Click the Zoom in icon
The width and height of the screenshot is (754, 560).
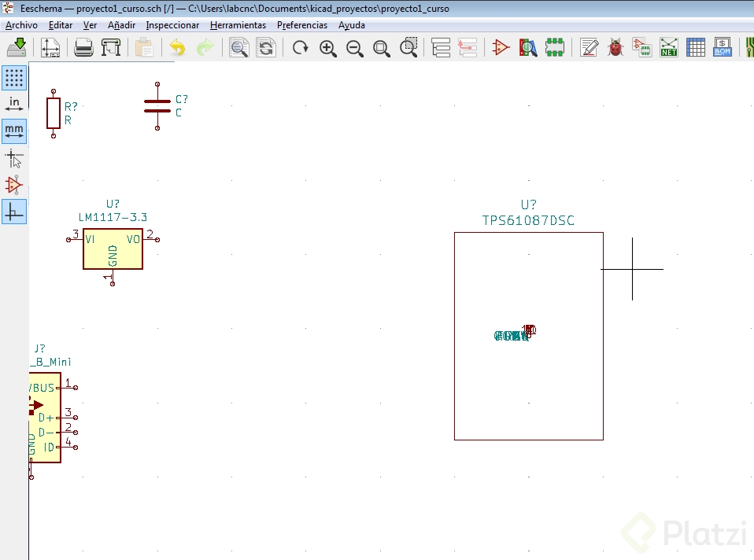coord(328,48)
